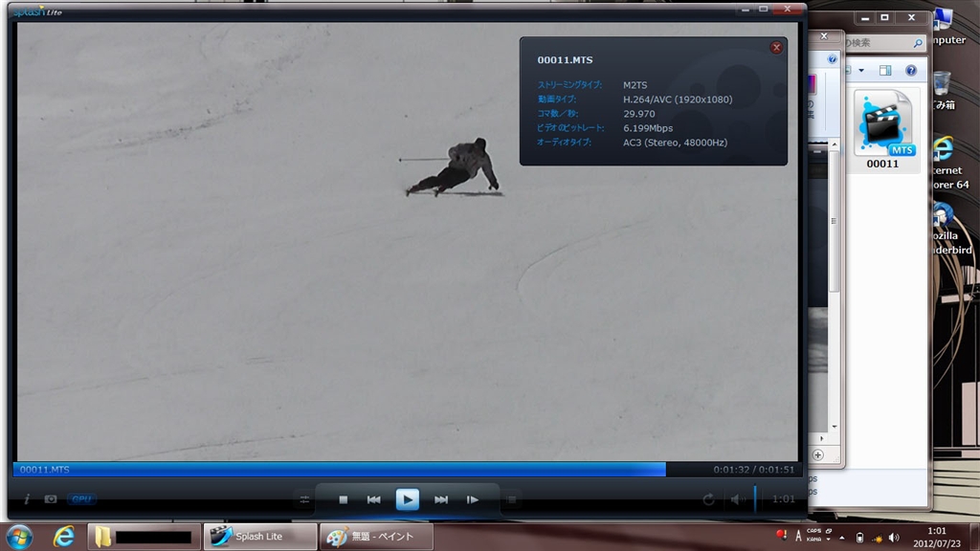Launch Internet Explorer from the taskbar
The image size is (980, 551).
(63, 537)
